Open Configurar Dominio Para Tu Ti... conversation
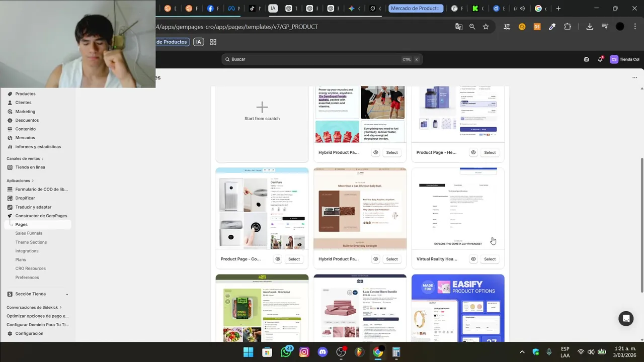Image resolution: width=644 pixels, height=362 pixels. click(x=37, y=325)
